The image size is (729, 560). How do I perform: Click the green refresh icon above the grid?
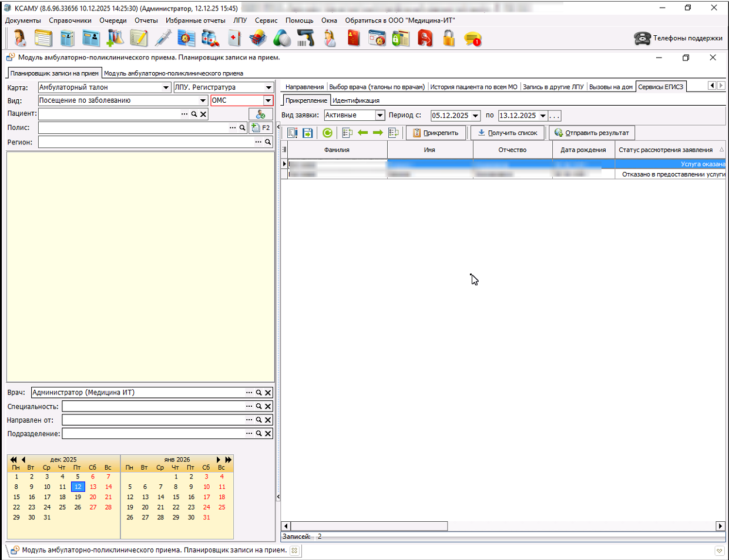(x=327, y=133)
